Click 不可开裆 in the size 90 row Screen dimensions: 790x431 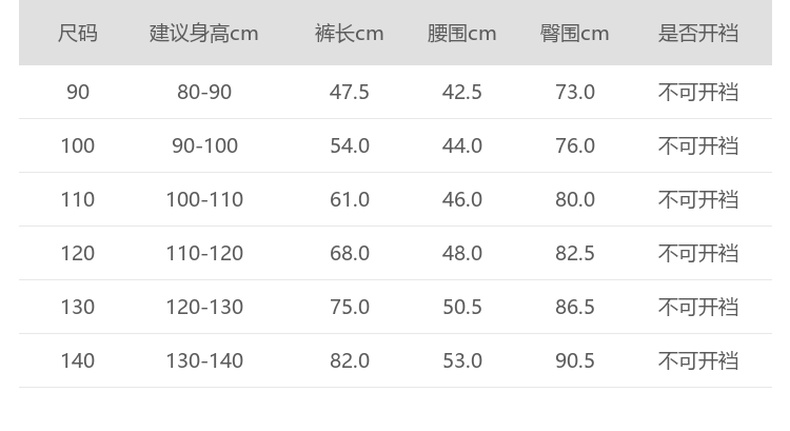(698, 92)
